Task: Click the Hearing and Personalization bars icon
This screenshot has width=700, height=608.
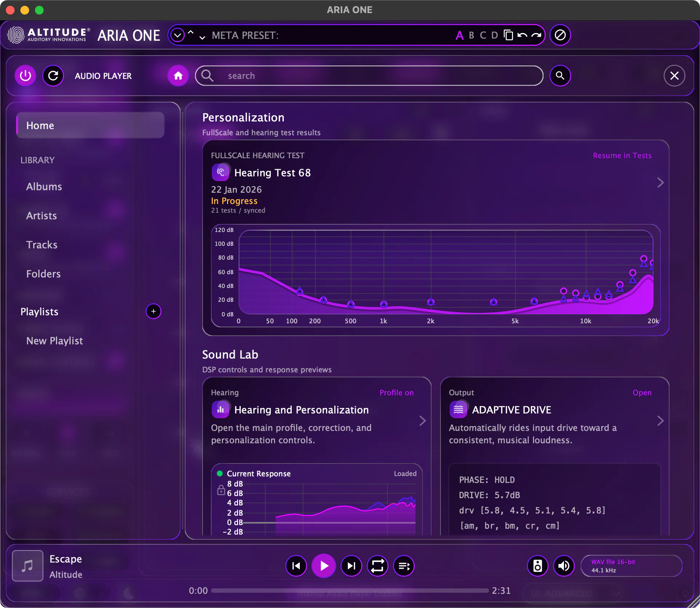Action: [x=220, y=409]
